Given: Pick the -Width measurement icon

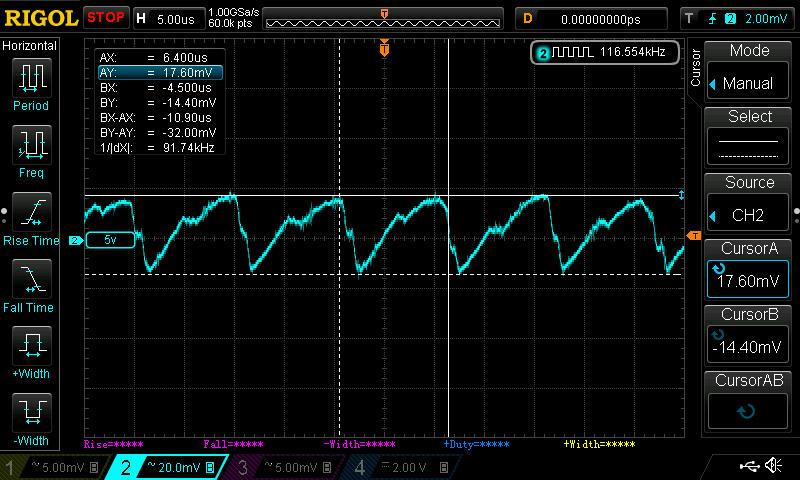Looking at the screenshot, I should [31, 418].
